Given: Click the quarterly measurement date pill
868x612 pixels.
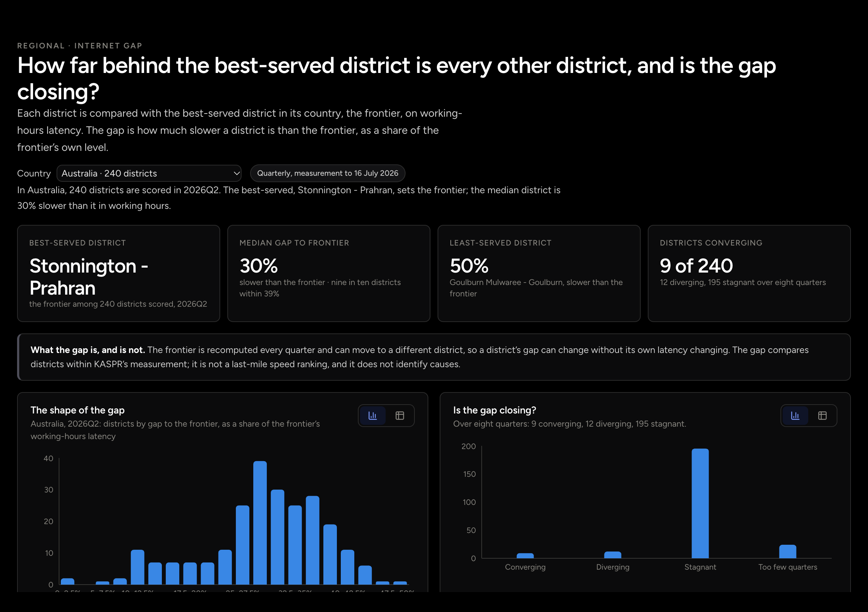Looking at the screenshot, I should (327, 173).
